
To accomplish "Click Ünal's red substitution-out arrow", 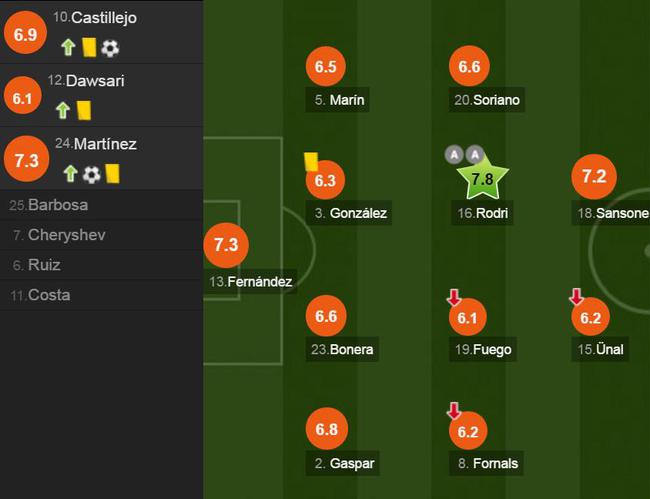I will pos(577,297).
